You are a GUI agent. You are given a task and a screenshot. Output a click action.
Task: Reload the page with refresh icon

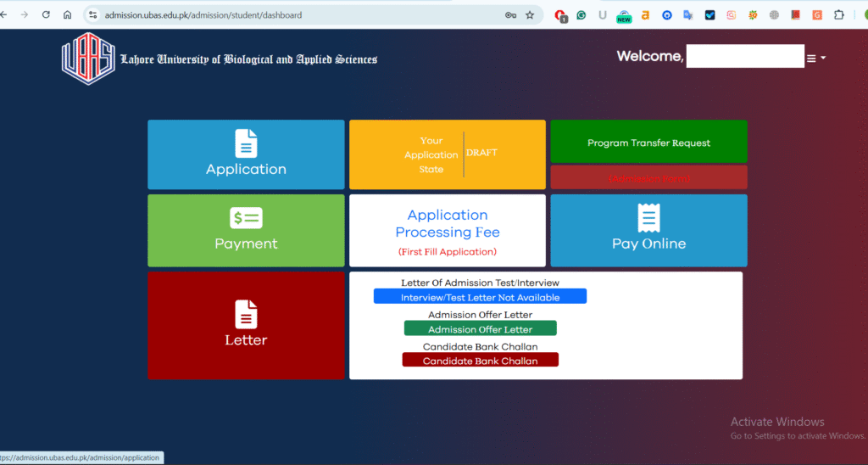click(x=46, y=15)
